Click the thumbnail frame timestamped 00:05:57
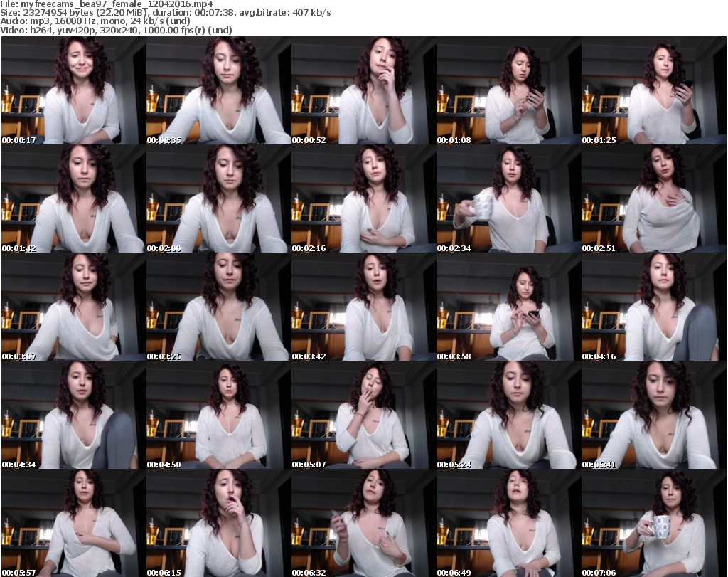 pyautogui.click(x=73, y=523)
